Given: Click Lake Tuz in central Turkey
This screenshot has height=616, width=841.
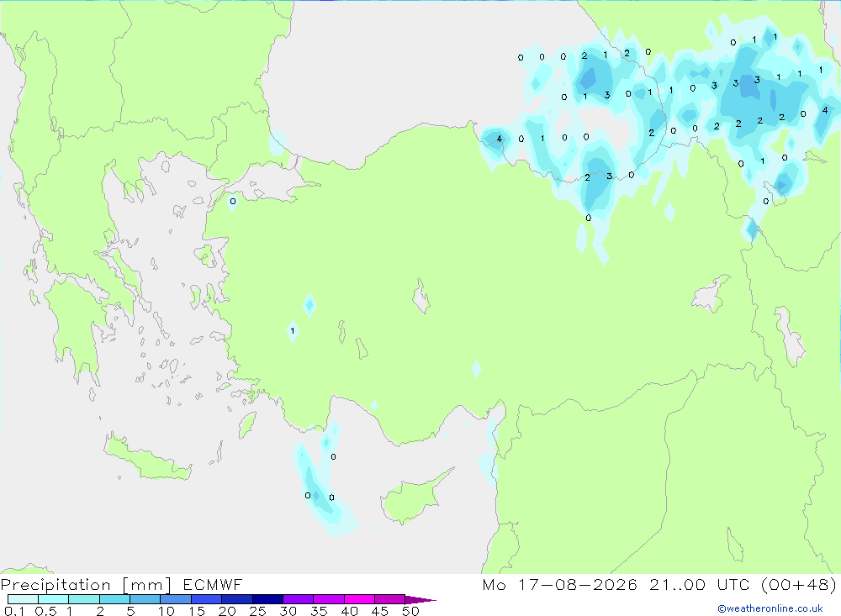Looking at the screenshot, I should [x=421, y=297].
